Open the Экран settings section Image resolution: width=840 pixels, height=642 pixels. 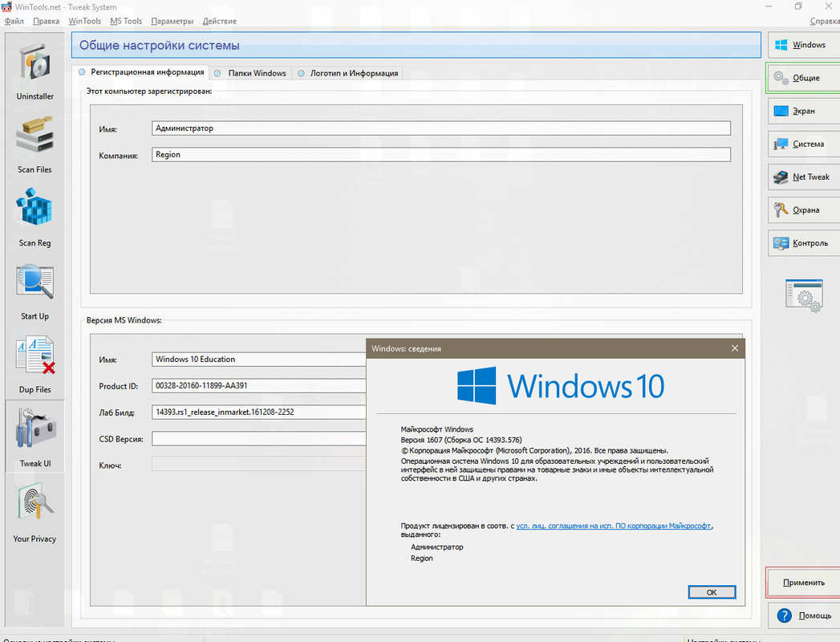click(x=804, y=111)
